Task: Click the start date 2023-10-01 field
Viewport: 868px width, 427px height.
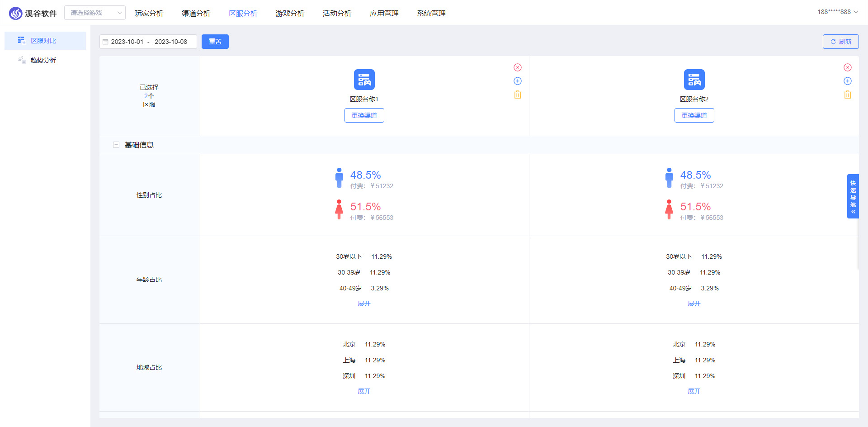Action: coord(127,42)
